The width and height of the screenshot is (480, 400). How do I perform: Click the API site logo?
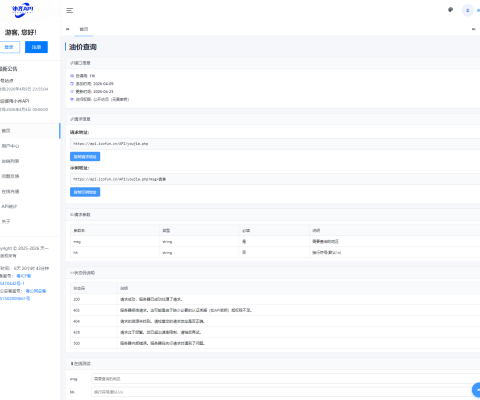(22, 10)
